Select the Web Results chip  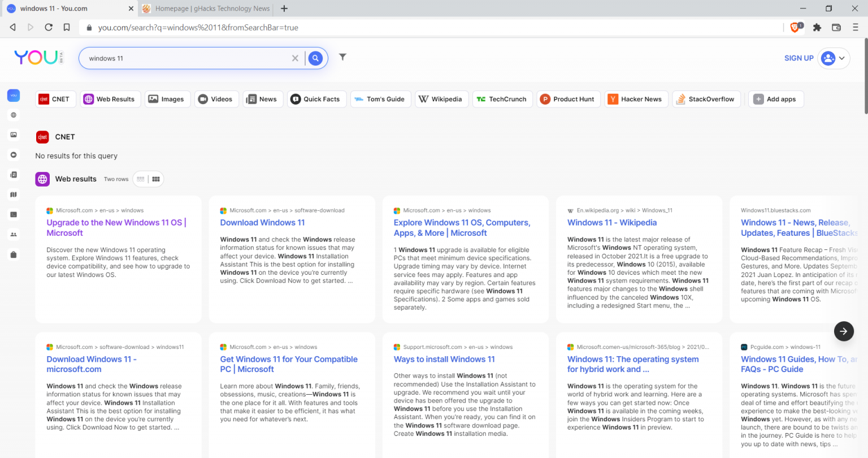[110, 99]
